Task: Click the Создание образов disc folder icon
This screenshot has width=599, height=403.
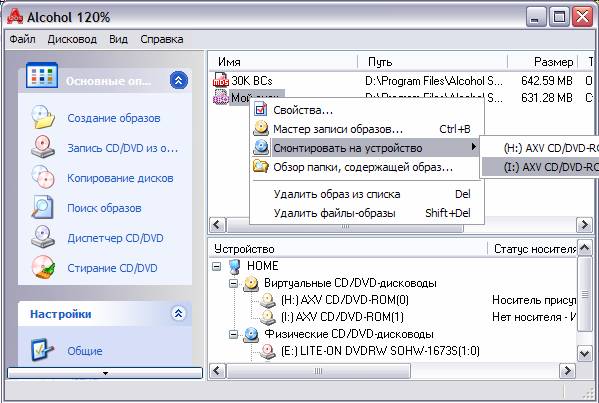Action: [x=43, y=117]
